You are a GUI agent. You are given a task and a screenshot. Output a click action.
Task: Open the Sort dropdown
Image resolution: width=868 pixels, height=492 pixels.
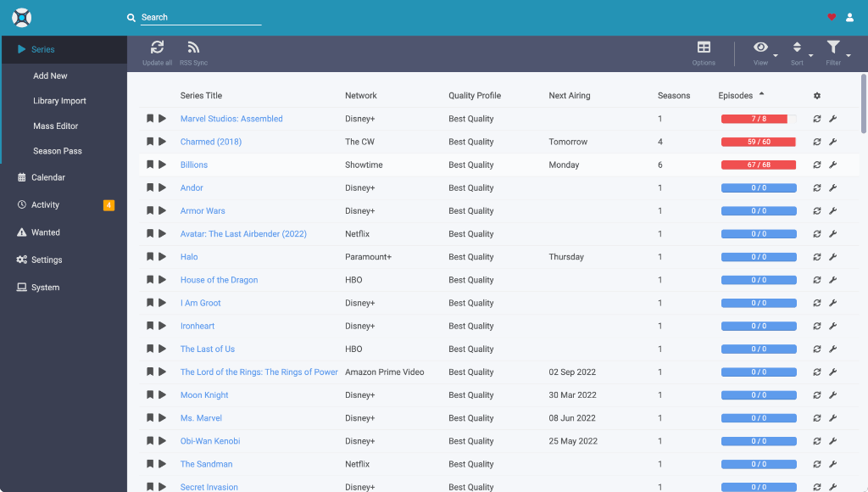pyautogui.click(x=796, y=53)
